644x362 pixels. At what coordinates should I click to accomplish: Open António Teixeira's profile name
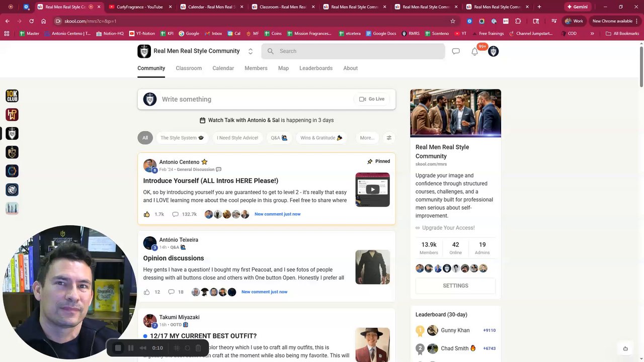179,240
